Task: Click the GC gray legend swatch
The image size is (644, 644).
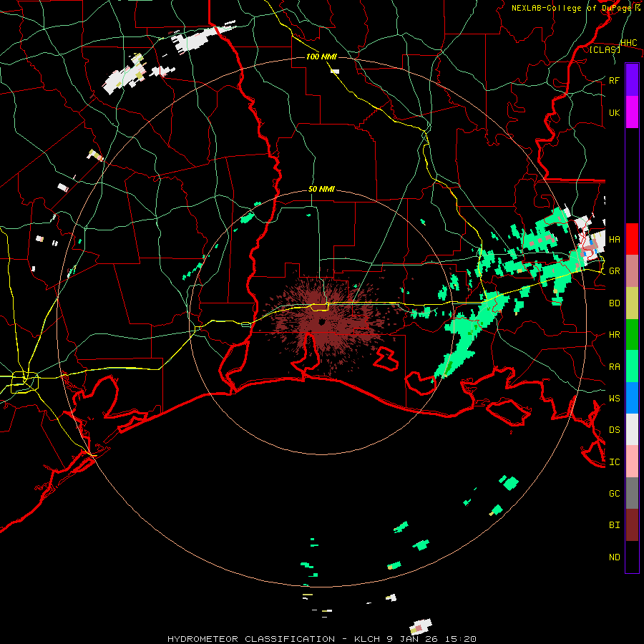Action: pos(632,493)
